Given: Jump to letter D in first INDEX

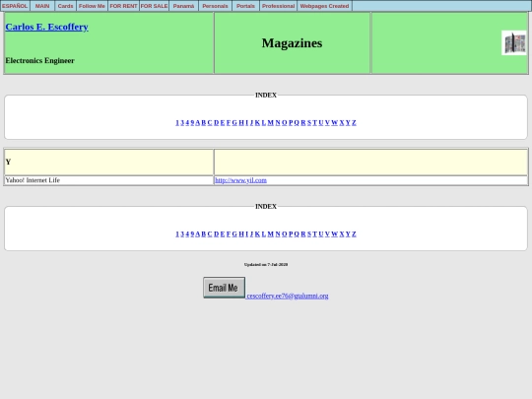Looking at the screenshot, I should pos(217,122).
